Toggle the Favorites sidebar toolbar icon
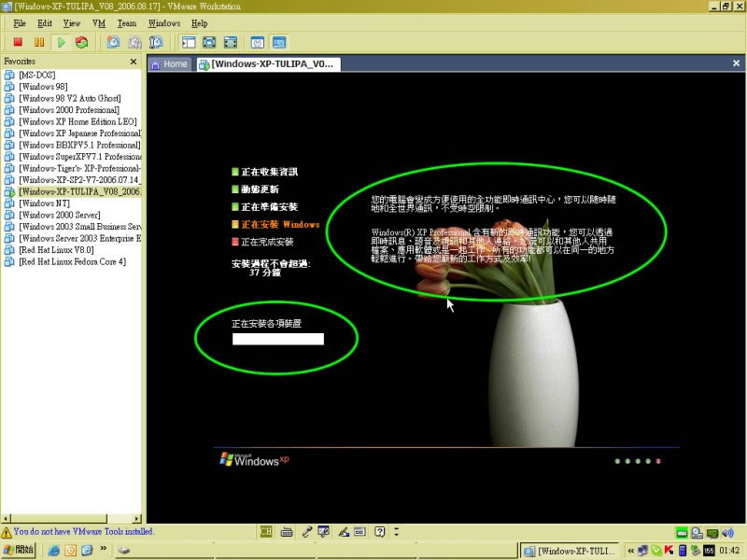 [189, 42]
